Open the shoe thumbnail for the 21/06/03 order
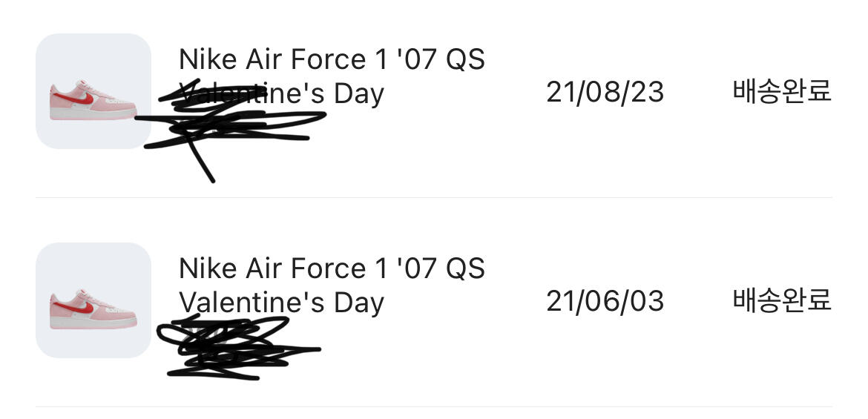868x419 pixels. [93, 300]
